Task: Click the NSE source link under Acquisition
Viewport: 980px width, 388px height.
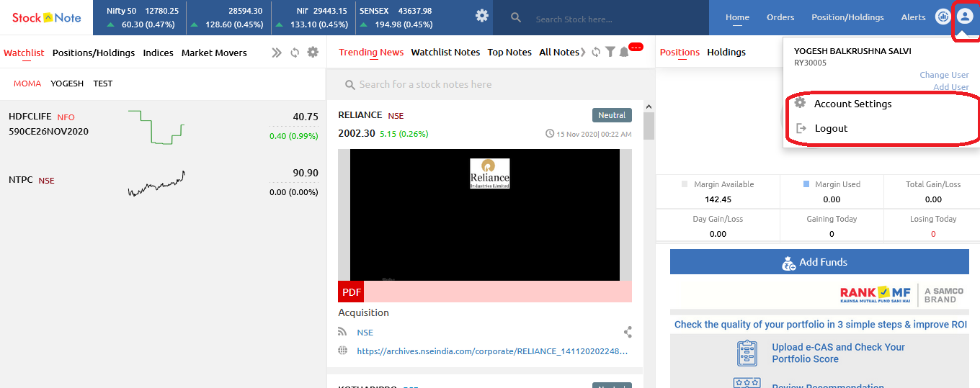Action: (365, 333)
